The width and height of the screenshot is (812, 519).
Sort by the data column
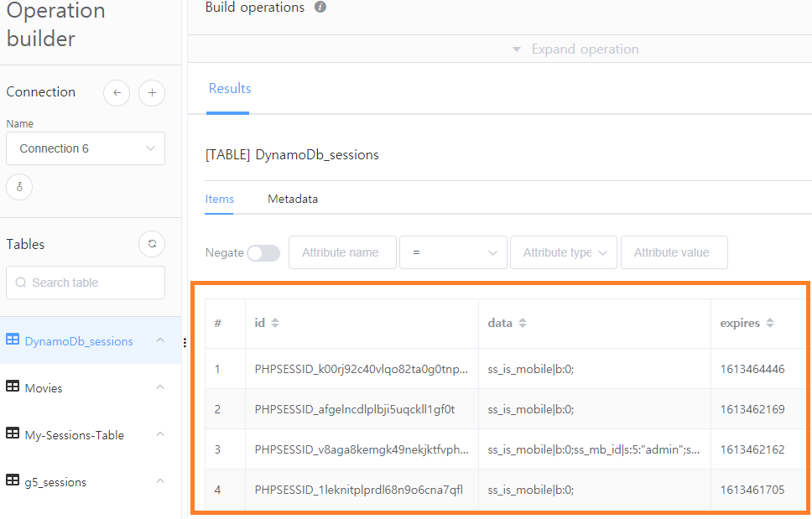pyautogui.click(x=523, y=323)
